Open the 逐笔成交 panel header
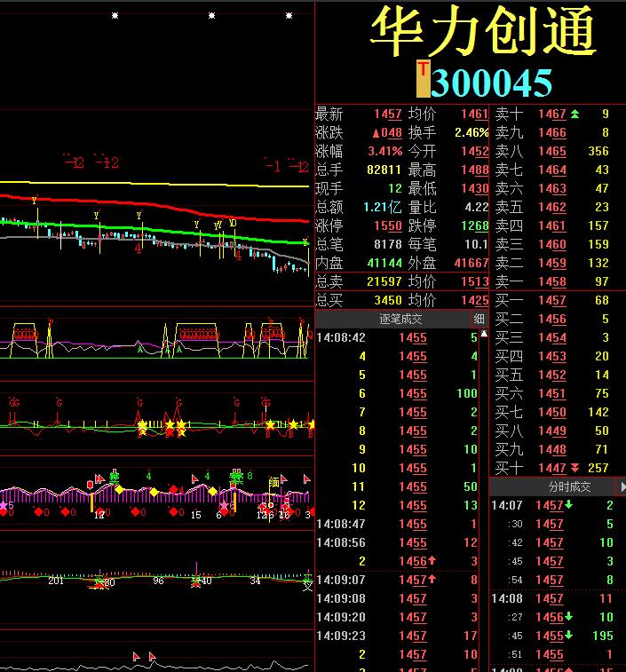 pyautogui.click(x=400, y=319)
